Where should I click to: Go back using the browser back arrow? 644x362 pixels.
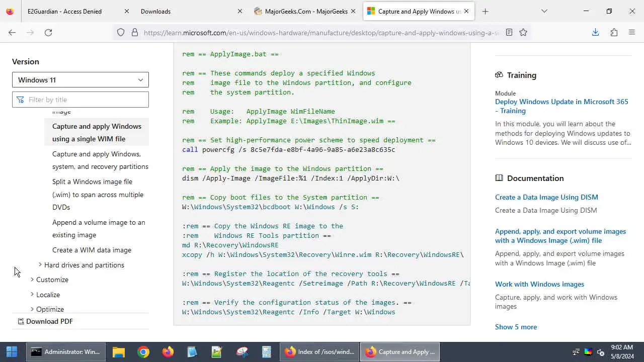click(x=12, y=32)
